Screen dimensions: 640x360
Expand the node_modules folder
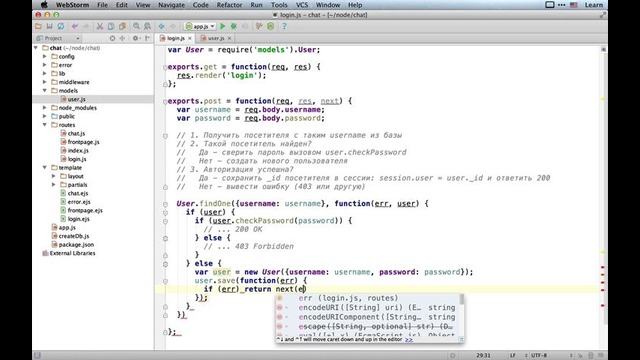[x=44, y=108]
